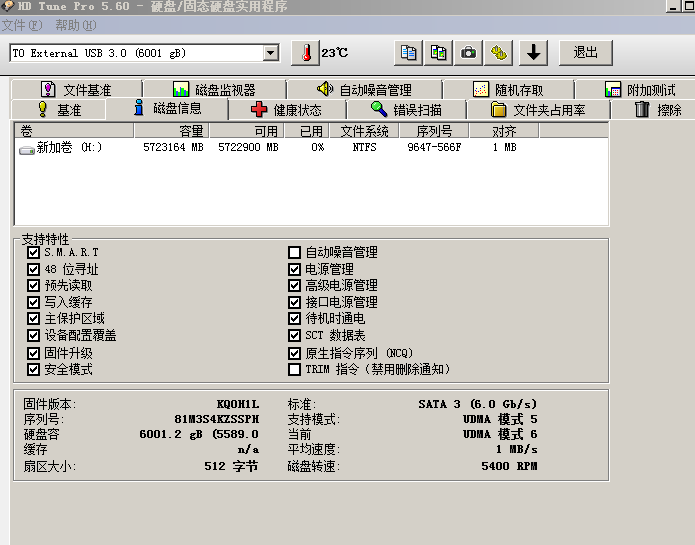695x545 pixels.
Task: Toggle the 接口电源管理 checkbox
Action: point(294,303)
